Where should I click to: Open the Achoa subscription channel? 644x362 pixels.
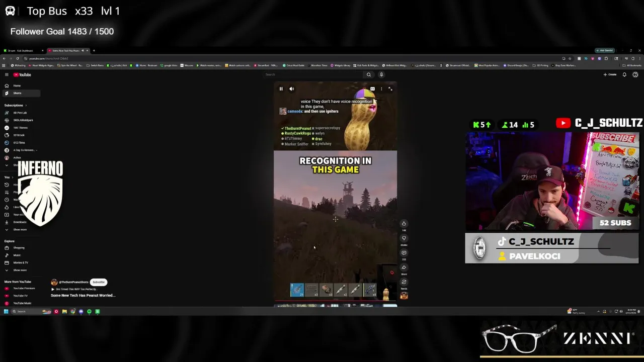(20, 157)
